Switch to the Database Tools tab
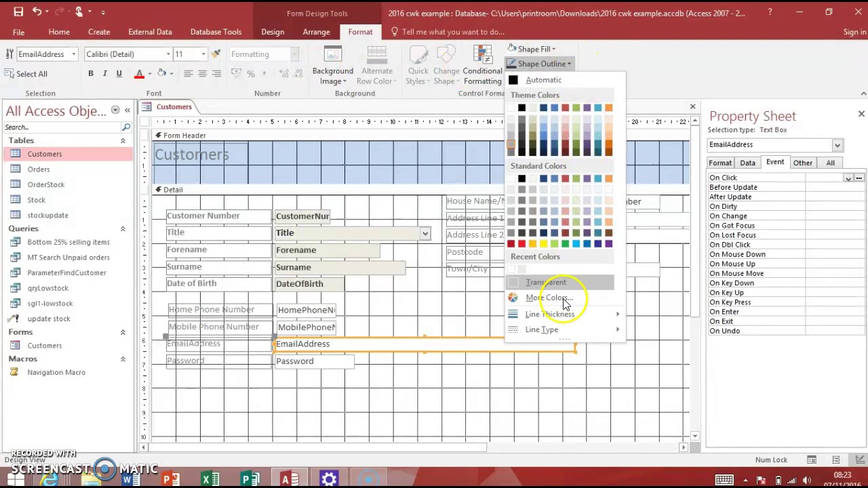Screen dimensions: 868x488 [x=216, y=32]
